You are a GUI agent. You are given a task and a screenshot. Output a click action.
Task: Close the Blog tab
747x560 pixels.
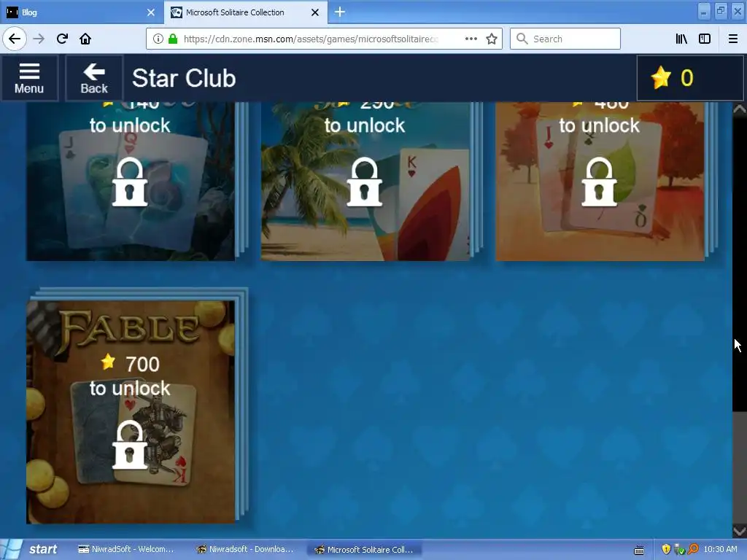point(150,12)
